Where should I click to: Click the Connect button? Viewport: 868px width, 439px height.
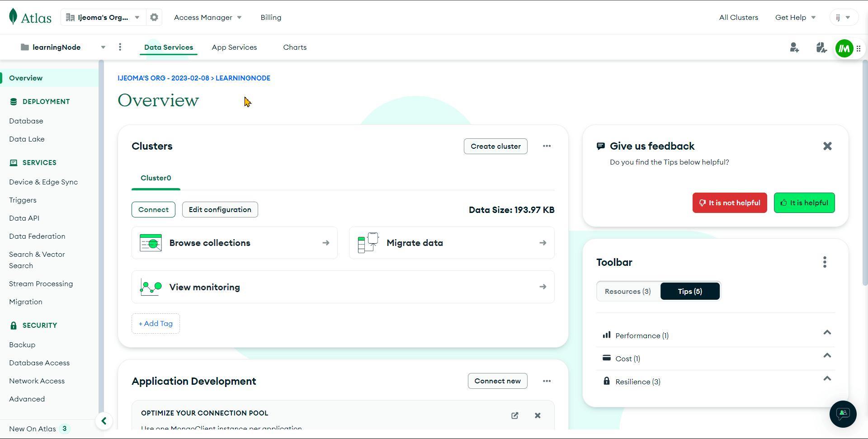[153, 210]
